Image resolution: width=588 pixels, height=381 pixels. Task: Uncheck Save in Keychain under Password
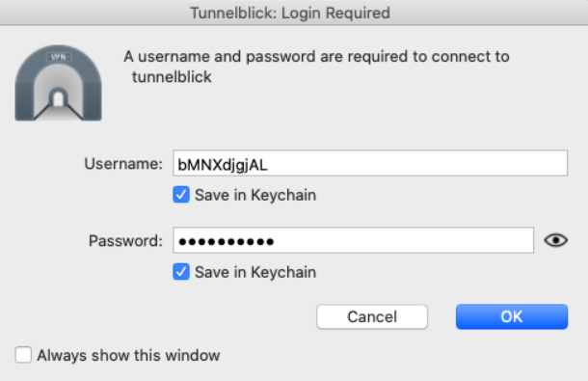tap(181, 272)
